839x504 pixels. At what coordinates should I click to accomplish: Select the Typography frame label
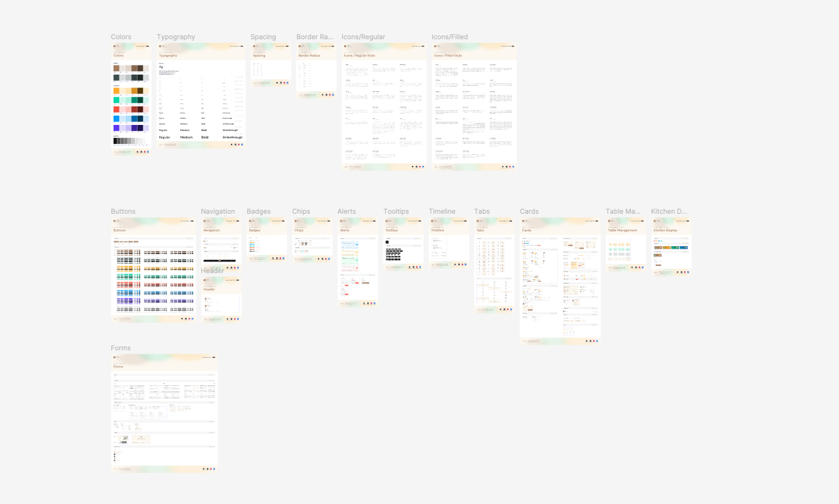pyautogui.click(x=176, y=37)
